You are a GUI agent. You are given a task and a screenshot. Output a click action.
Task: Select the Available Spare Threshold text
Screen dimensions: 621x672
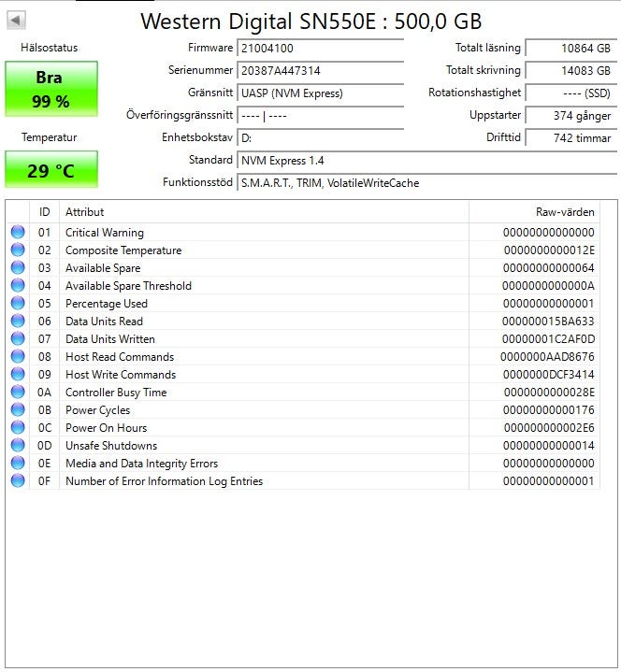(x=128, y=286)
